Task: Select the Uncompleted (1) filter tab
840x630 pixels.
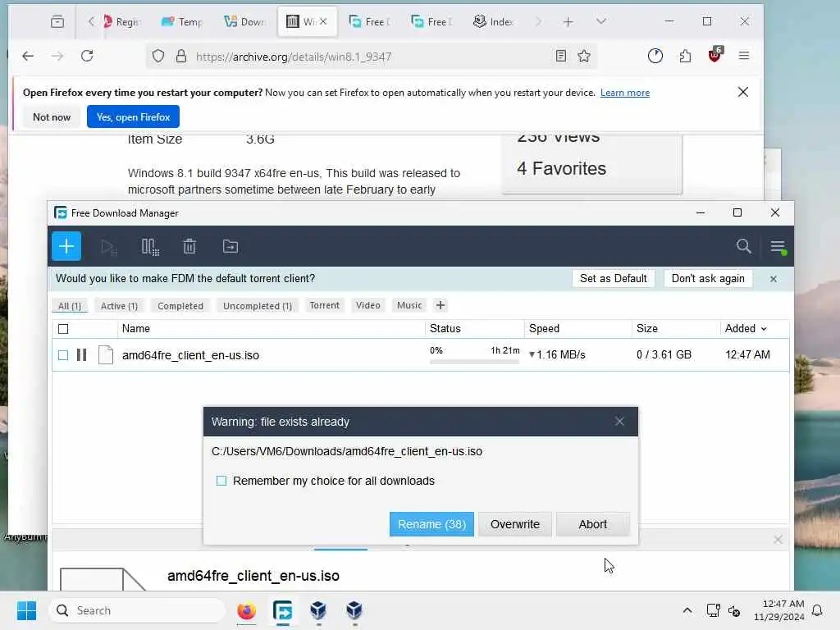Action: 257,306
